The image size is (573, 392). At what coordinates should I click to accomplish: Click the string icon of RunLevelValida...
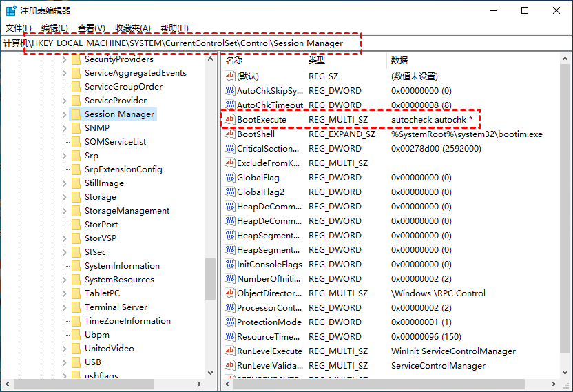[229, 365]
